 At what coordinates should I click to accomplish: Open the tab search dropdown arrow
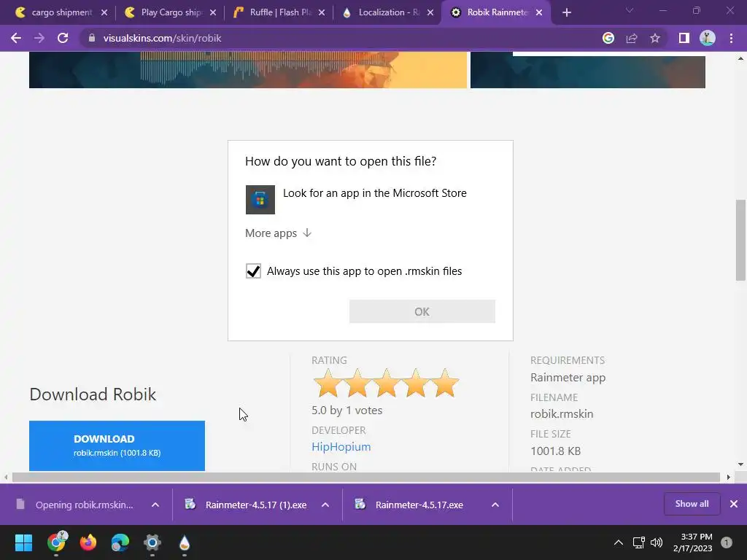tap(630, 10)
